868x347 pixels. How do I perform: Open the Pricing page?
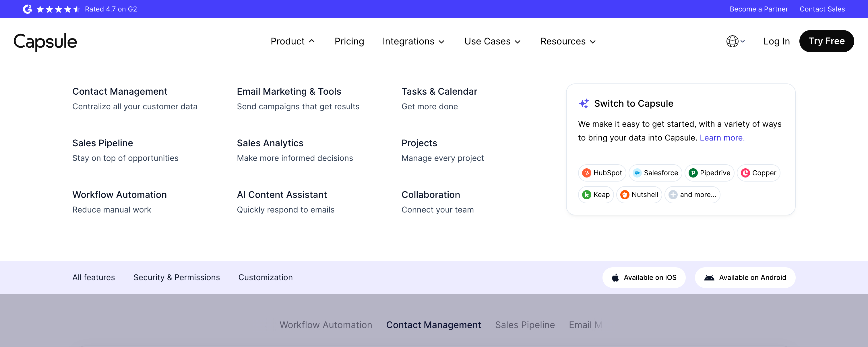tap(349, 41)
